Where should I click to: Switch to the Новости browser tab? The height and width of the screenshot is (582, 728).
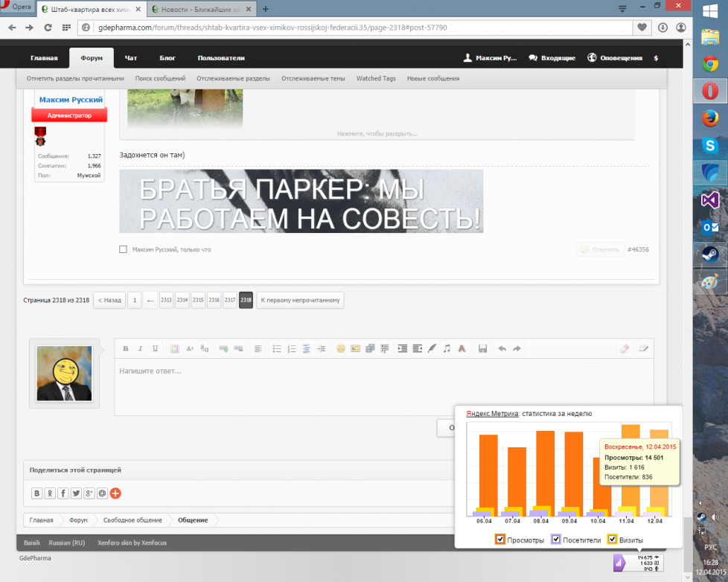click(199, 9)
